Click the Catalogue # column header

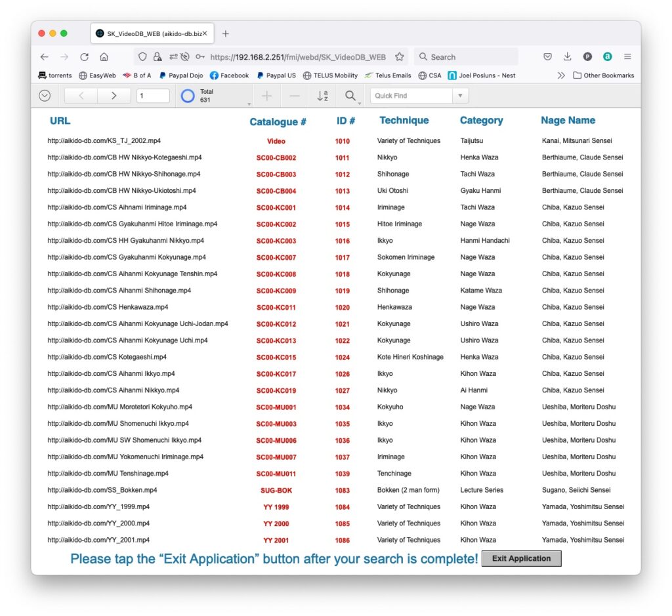pos(278,121)
